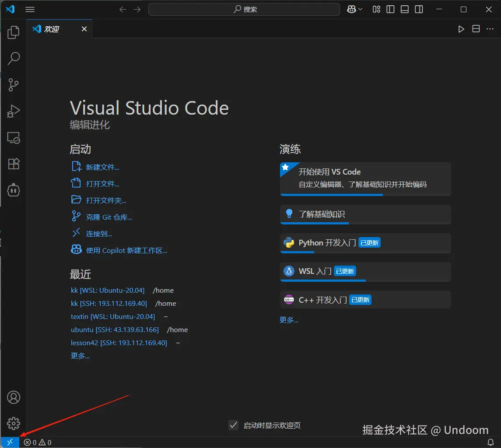Image resolution: width=501 pixels, height=448 pixels.
Task: Click the 克隆 Git 仓库... link
Action: pos(109,217)
